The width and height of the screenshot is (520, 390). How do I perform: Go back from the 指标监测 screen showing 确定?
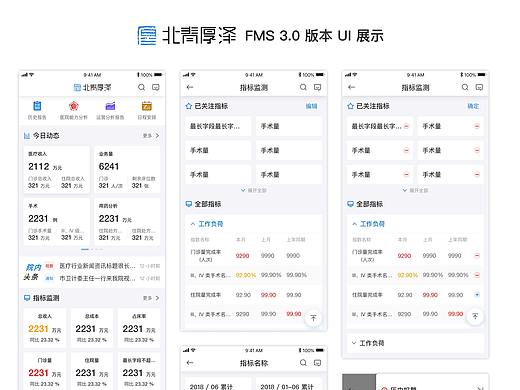(352, 87)
